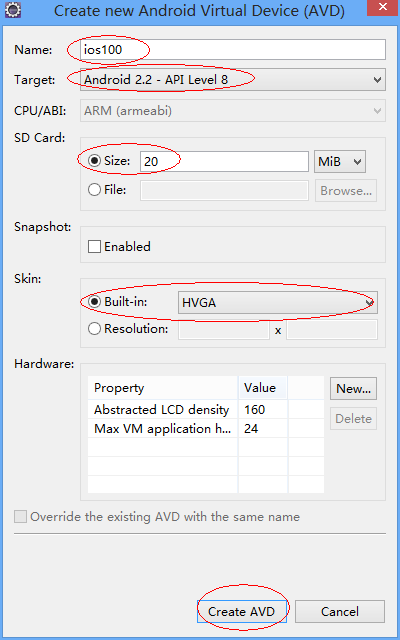Open the HVGA skin dropdown

coord(278,302)
